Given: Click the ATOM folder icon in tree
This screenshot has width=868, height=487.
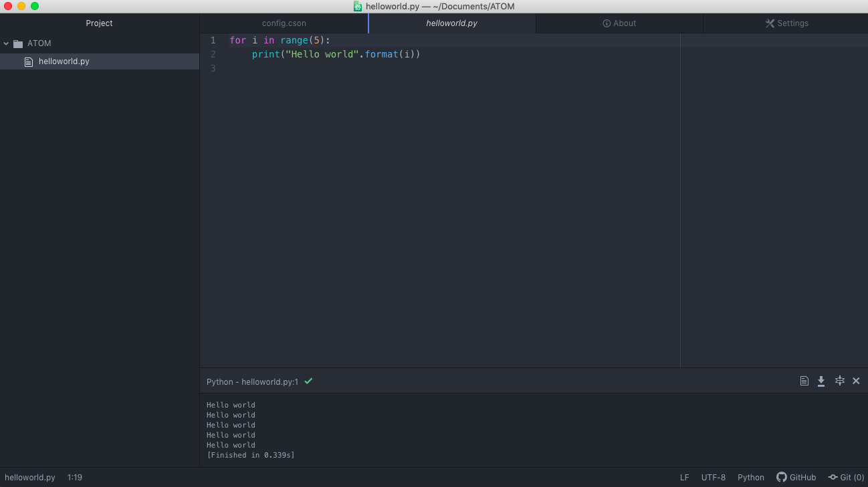Looking at the screenshot, I should 18,43.
